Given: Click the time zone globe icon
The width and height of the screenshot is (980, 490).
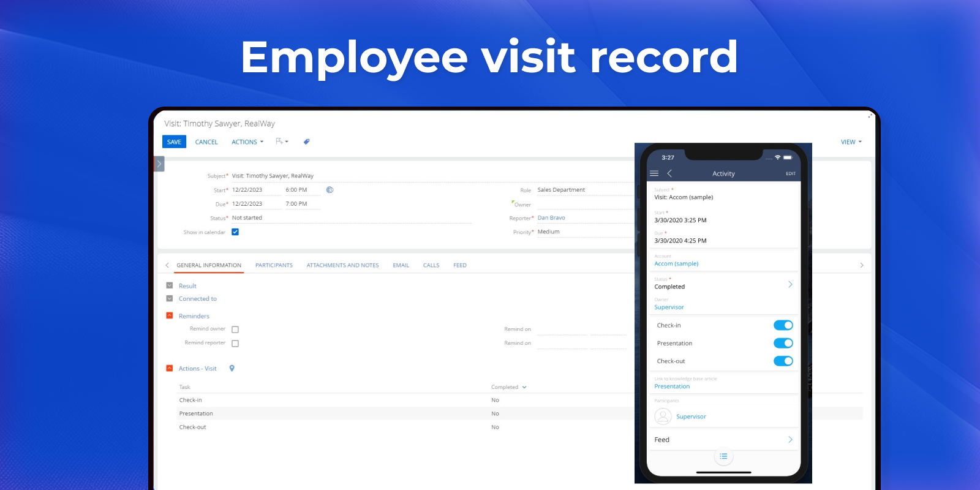Looking at the screenshot, I should click(x=330, y=190).
